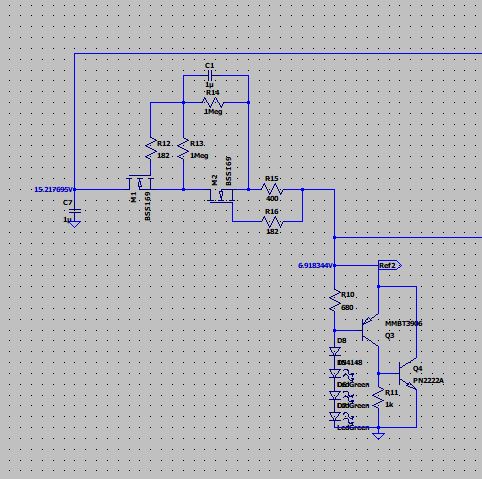The height and width of the screenshot is (479, 482).
Task: Select the C1 capacitor symbol
Action: click(210, 75)
